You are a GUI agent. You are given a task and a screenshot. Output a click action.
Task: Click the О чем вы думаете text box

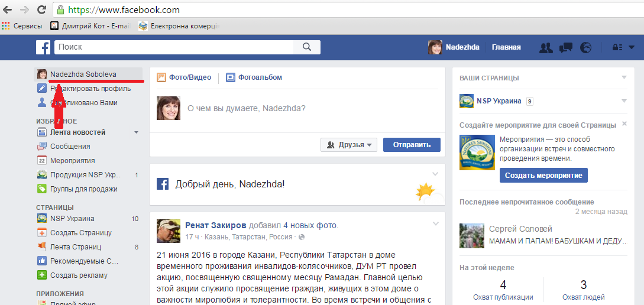(x=247, y=109)
